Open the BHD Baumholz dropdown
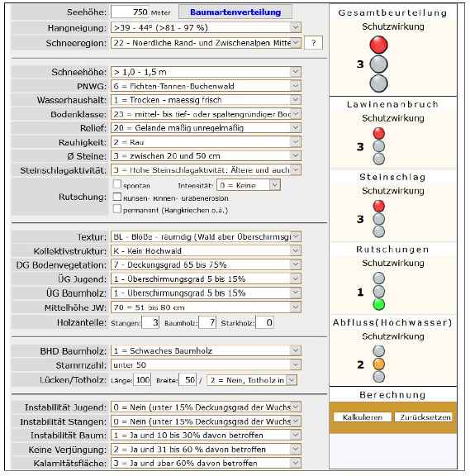 tap(206, 350)
